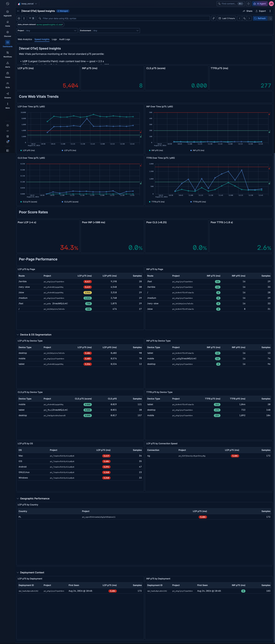Open the Elastic logo home icon
275x644 pixels.
click(7, 4)
